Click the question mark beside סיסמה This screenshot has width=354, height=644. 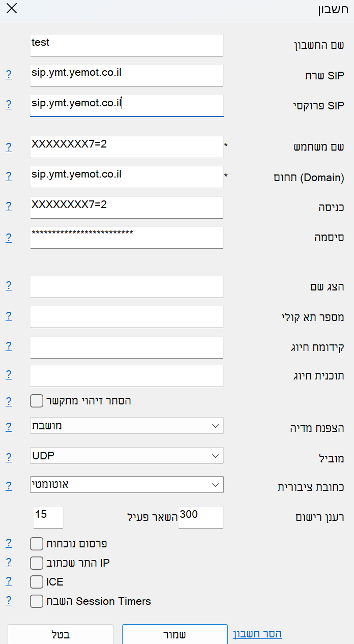(9, 237)
